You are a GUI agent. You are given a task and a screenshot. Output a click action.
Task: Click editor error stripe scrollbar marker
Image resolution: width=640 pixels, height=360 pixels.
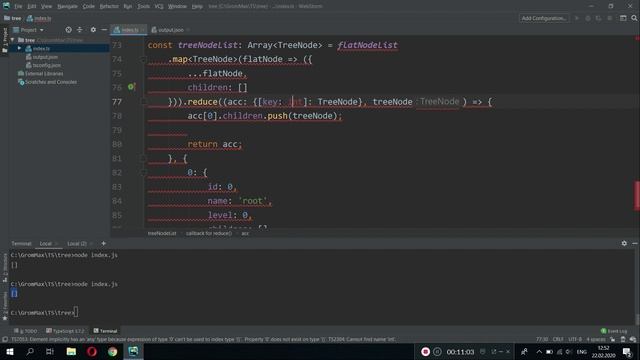coord(637,196)
